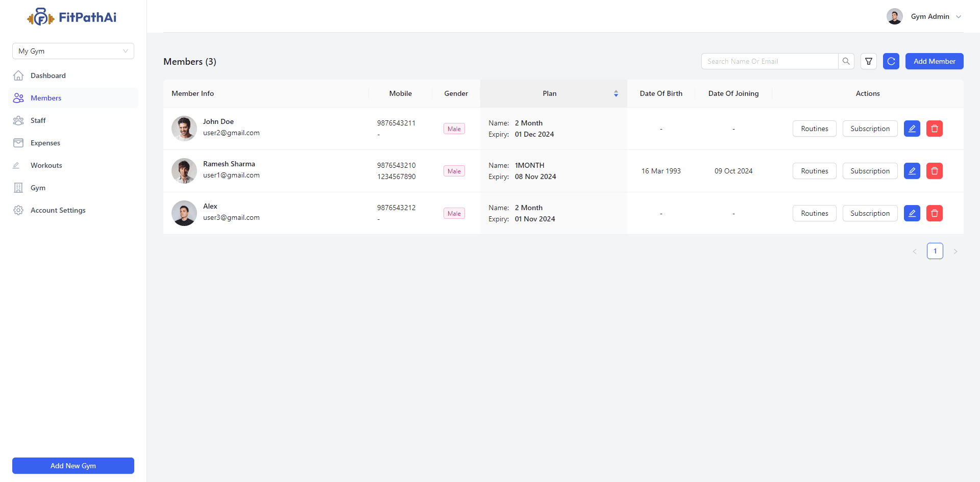Open Subscription for Ramesh Sharma
Image resolution: width=980 pixels, height=482 pixels.
(870, 171)
